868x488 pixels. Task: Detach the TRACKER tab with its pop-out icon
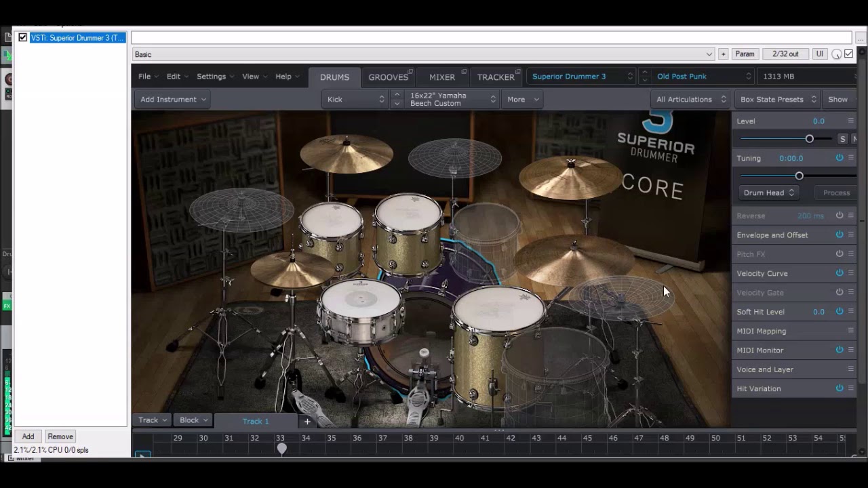[x=517, y=71]
